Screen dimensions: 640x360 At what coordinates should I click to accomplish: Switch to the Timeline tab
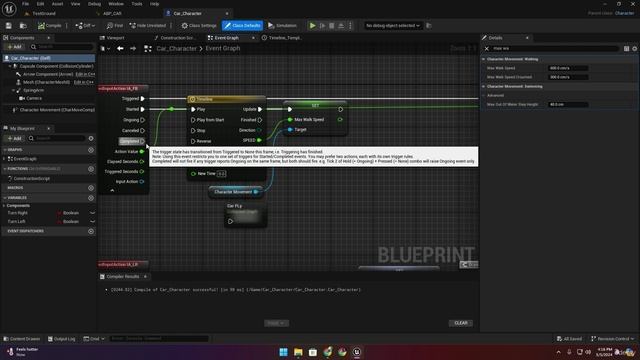coord(284,38)
